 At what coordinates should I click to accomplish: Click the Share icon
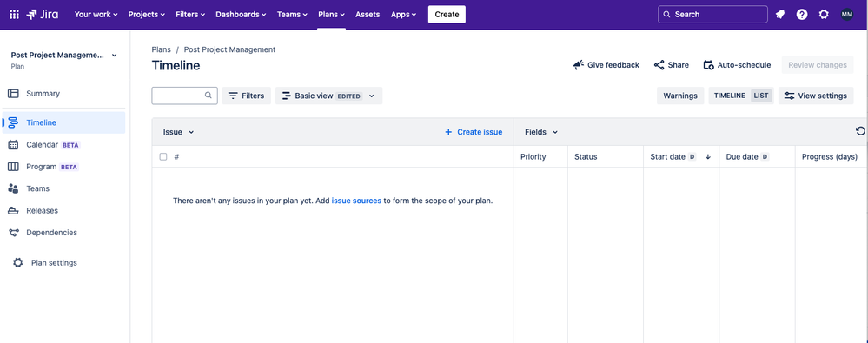coord(659,65)
